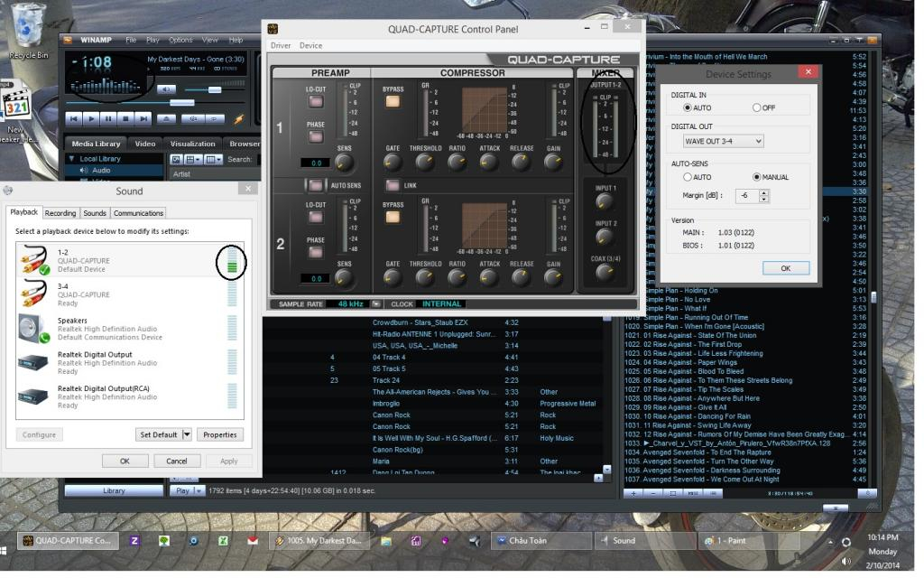The image size is (924, 578).
Task: Click Cancel in Sound dialog
Action: pos(177,461)
